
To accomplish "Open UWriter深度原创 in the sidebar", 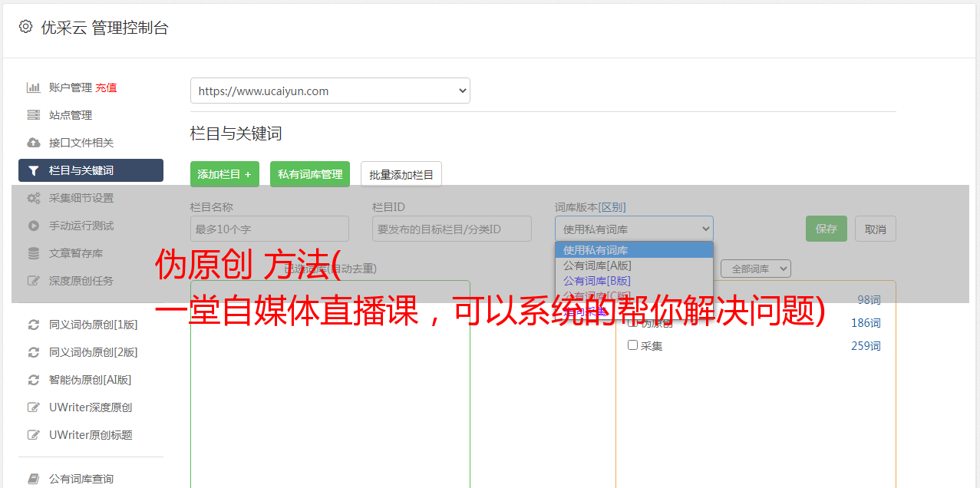I will click(91, 407).
